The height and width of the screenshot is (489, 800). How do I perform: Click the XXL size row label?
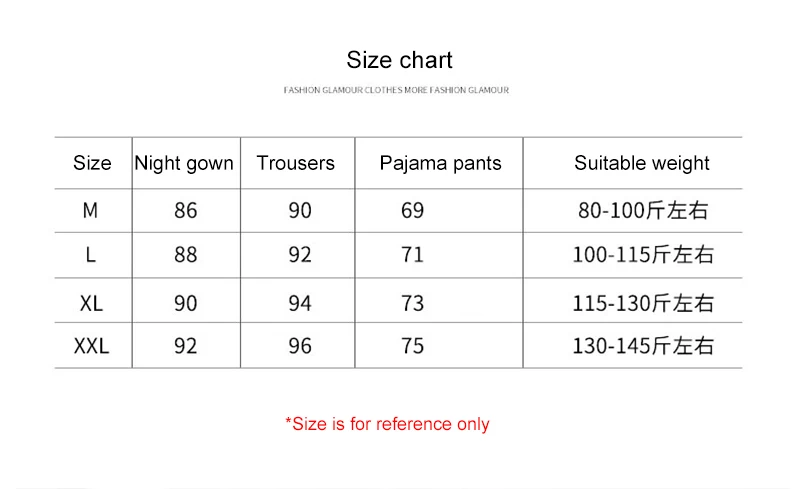91,346
